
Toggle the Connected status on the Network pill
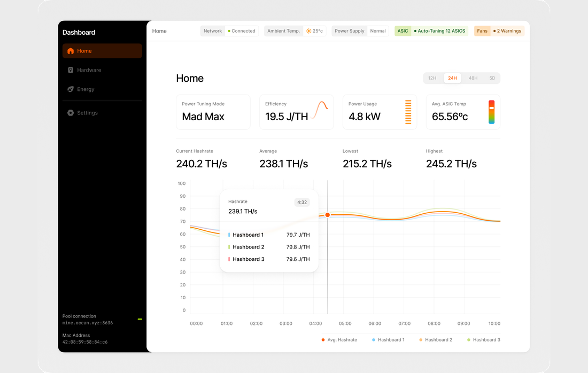point(242,31)
